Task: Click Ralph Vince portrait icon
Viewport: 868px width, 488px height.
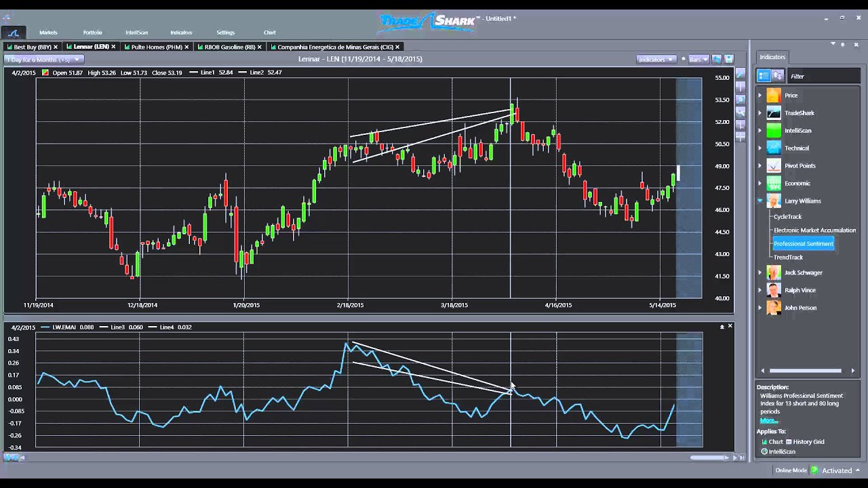Action: click(774, 290)
